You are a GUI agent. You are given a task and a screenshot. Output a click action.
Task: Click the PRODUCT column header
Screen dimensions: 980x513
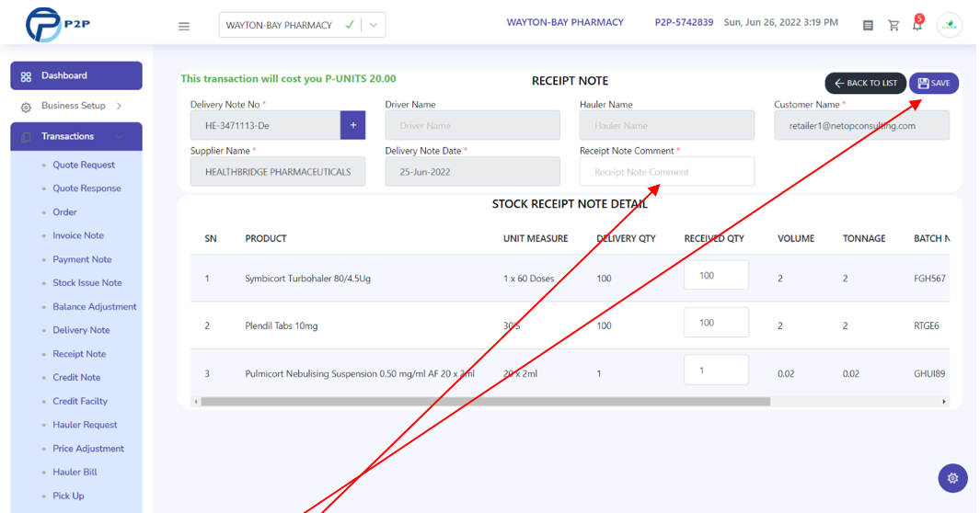click(266, 238)
